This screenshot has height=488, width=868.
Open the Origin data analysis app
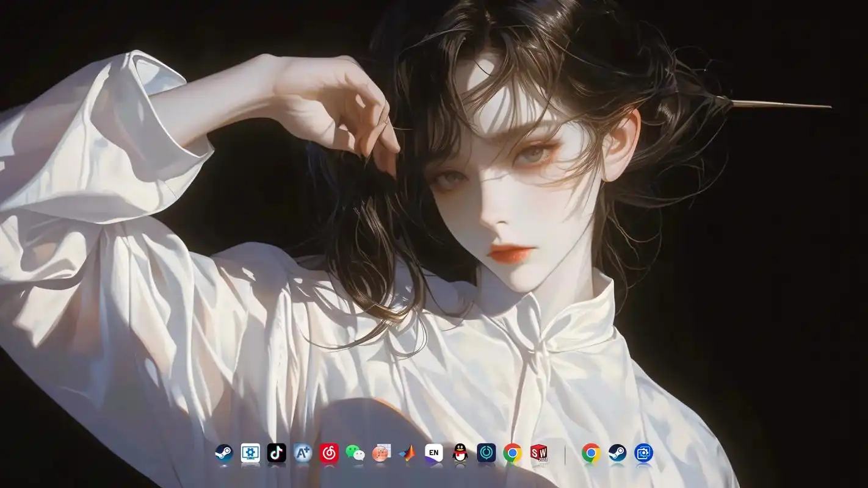382,453
